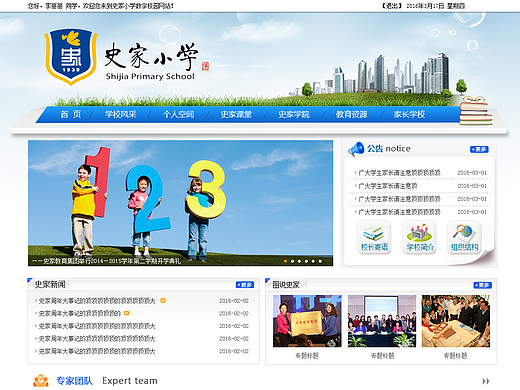
Task: Open photo of officials gathered around table
Action: click(x=456, y=321)
